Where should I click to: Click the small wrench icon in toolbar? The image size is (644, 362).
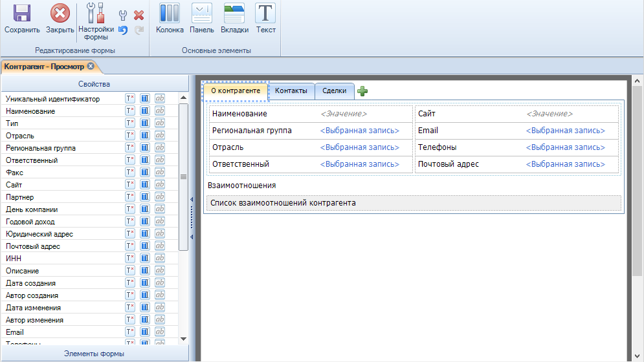click(x=122, y=16)
